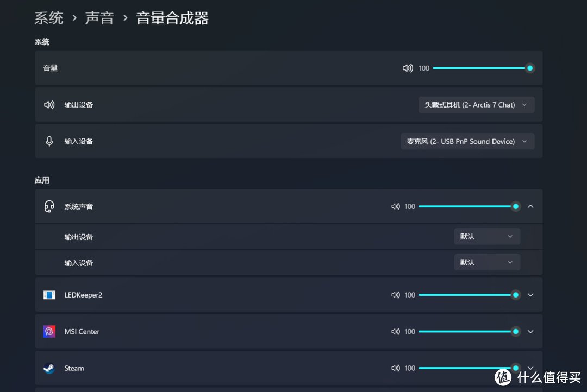Mute the system master volume speaker icon
The width and height of the screenshot is (587, 392).
tap(408, 68)
